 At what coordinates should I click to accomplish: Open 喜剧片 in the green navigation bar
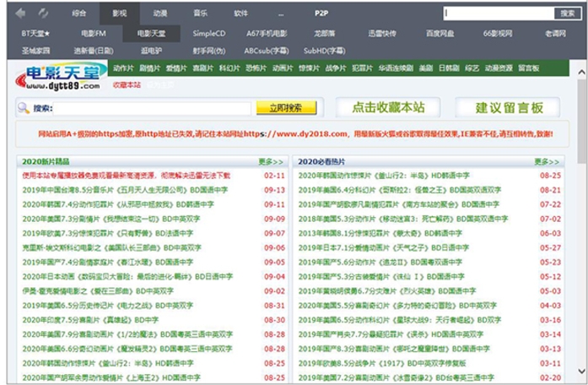coord(202,68)
